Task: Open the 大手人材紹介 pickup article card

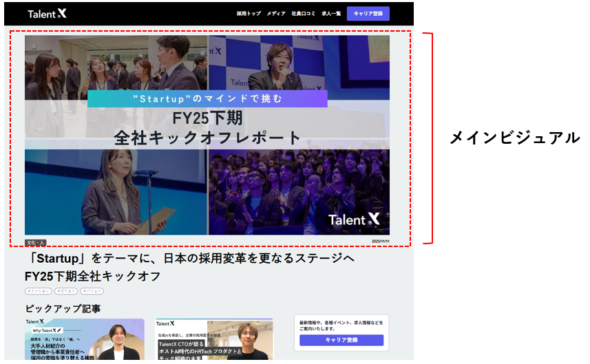Action: 85,341
